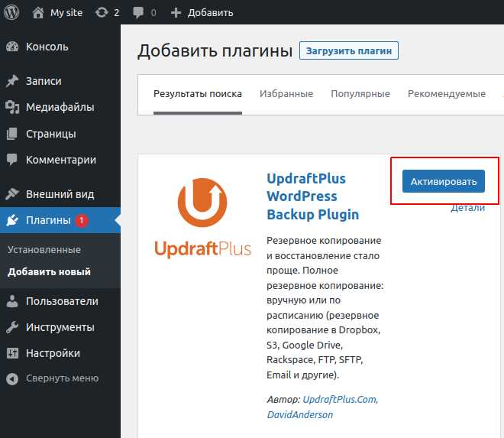This screenshot has width=504, height=438.
Task: Click the Добавить плагины page heading
Action: (x=215, y=51)
